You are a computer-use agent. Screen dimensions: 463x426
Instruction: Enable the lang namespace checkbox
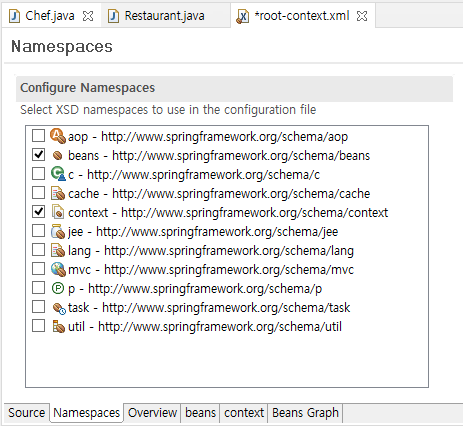coord(38,250)
